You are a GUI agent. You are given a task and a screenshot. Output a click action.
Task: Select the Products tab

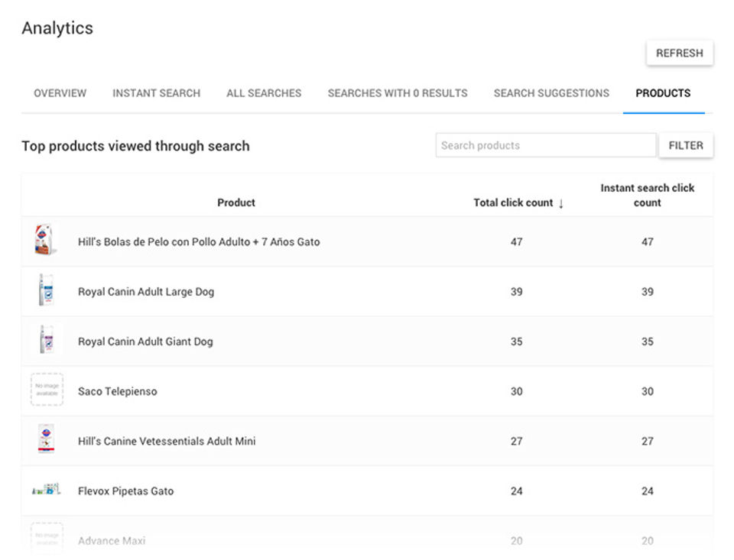tap(663, 93)
